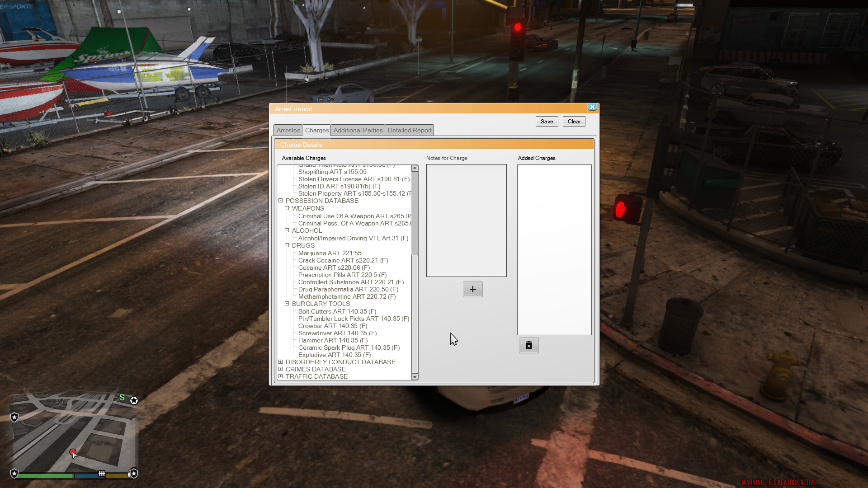Select Marijuana ART 221.55 charge
The width and height of the screenshot is (868, 488).
pyautogui.click(x=330, y=253)
